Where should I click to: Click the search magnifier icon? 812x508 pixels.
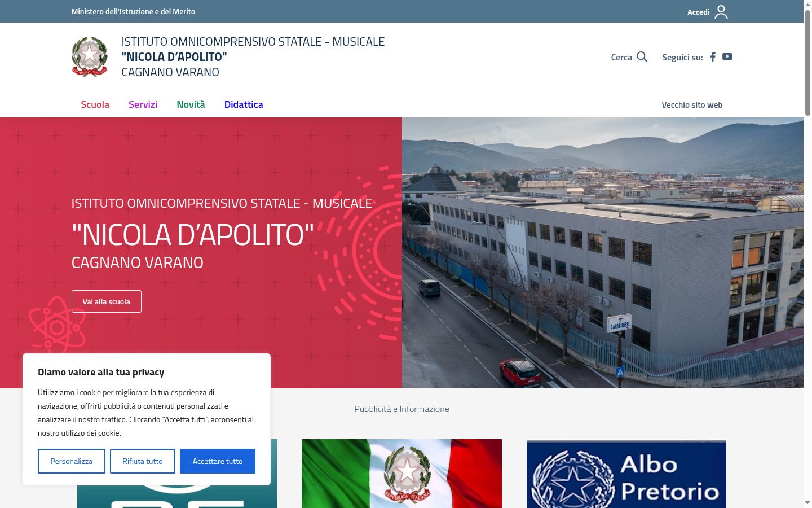coord(642,57)
